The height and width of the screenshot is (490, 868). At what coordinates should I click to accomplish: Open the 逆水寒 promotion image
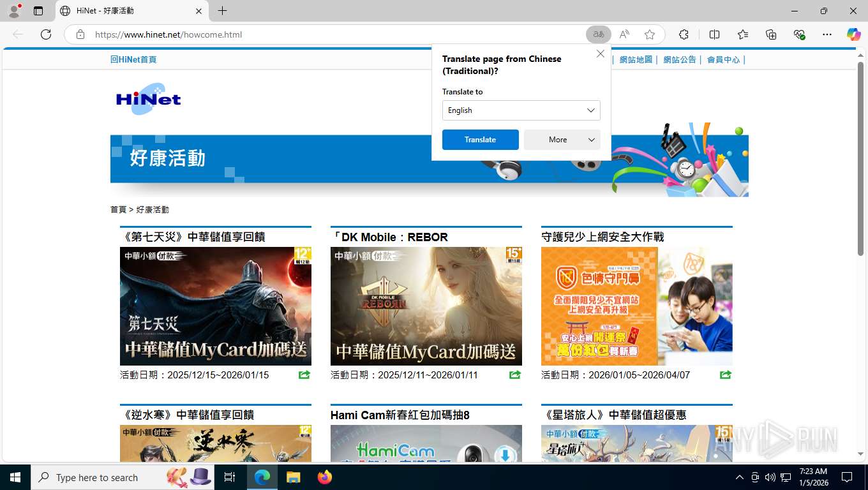coord(216,443)
